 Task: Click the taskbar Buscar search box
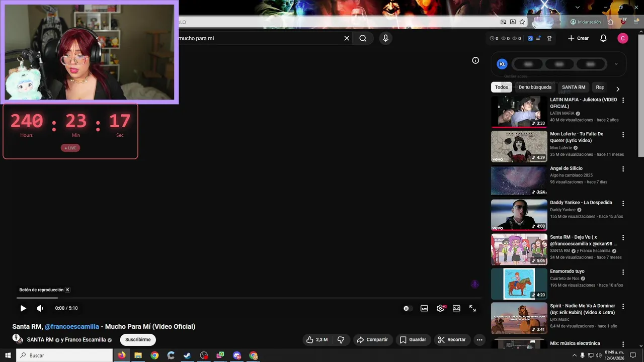click(64, 355)
